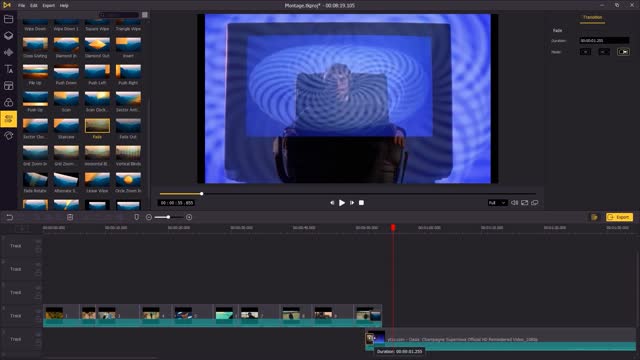Select the Push Right transition thumbnail
The height and width of the screenshot is (360, 640).
tap(128, 71)
